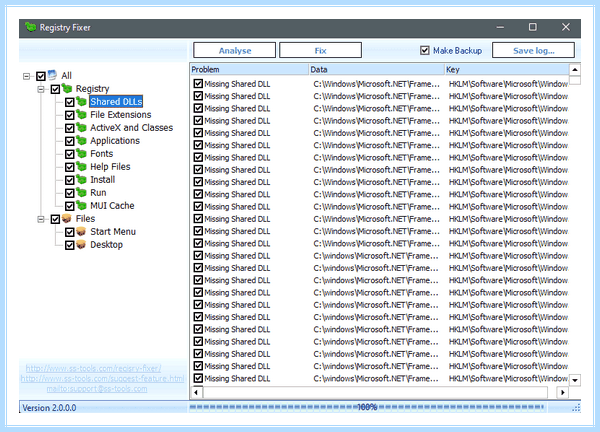Viewport: 600px width, 432px height.
Task: Collapse the All tree node
Action: coord(26,76)
